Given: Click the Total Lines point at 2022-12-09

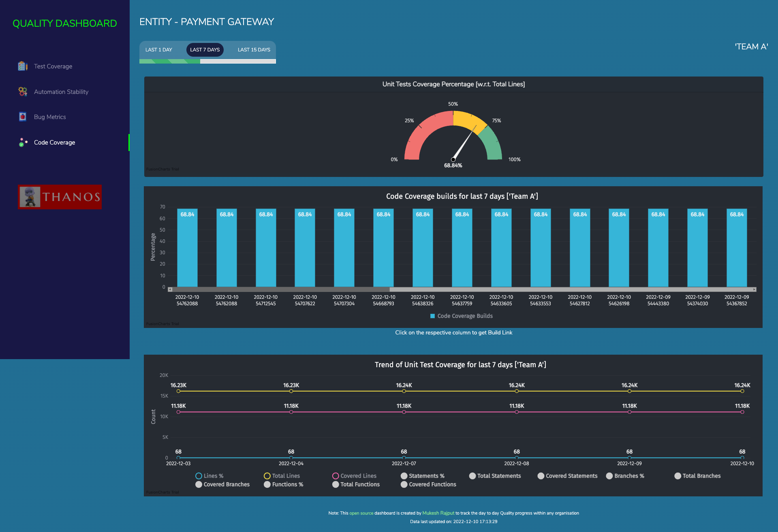Looking at the screenshot, I should point(629,391).
